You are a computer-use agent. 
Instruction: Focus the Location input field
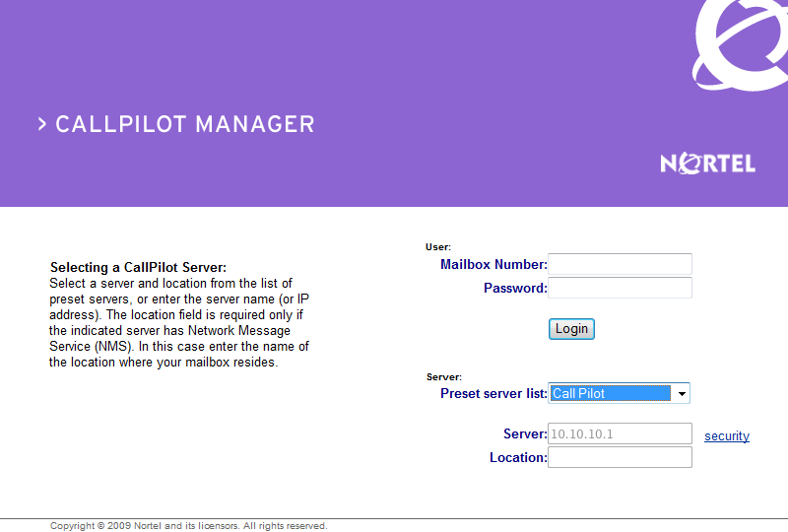click(x=620, y=457)
